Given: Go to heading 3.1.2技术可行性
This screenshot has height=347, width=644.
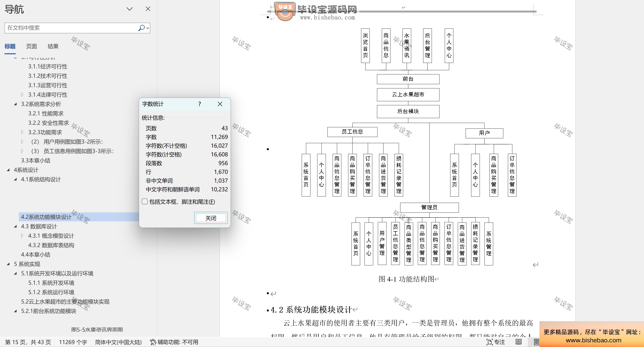Looking at the screenshot, I should point(48,76).
